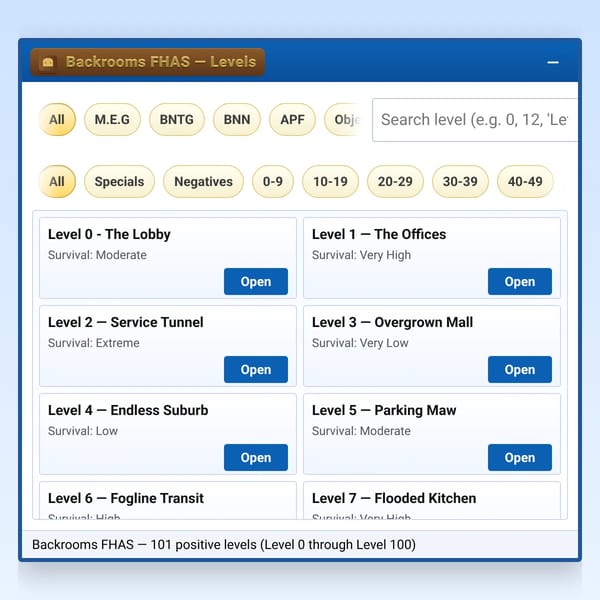Click the Level 2 — Service Tunnel title
This screenshot has width=600, height=600.
[x=126, y=322]
